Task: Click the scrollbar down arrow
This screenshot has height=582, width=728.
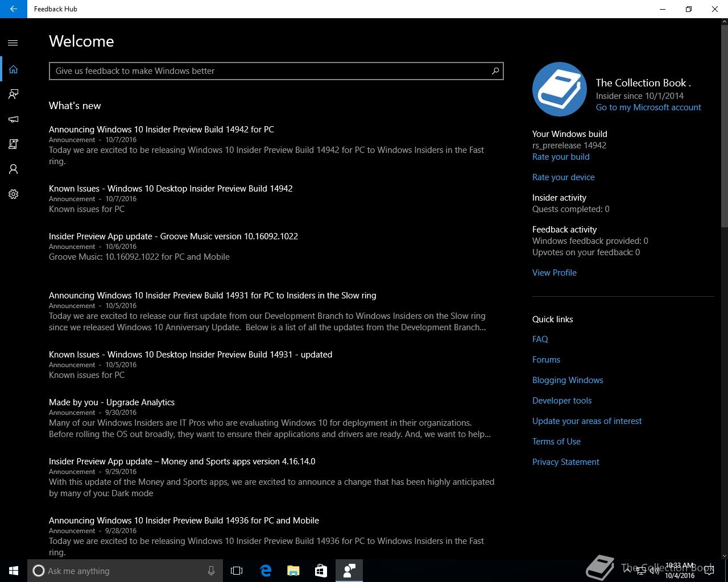Action: 724,555
